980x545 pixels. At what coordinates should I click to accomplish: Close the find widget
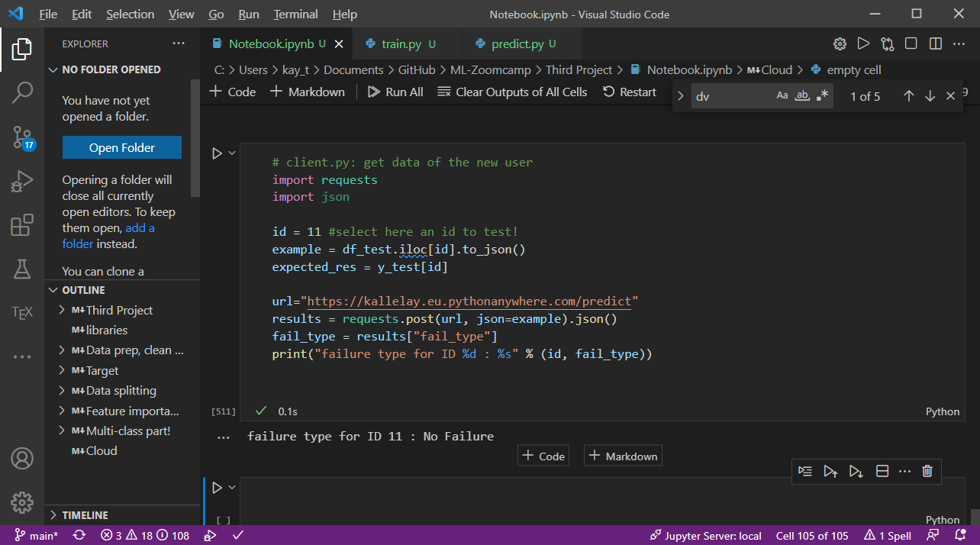click(950, 96)
